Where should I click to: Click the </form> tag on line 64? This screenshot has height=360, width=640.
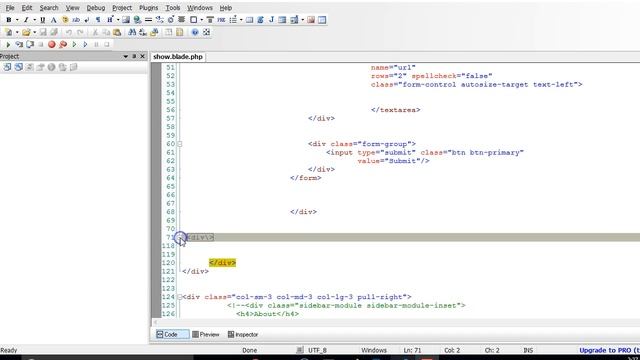[306, 178]
